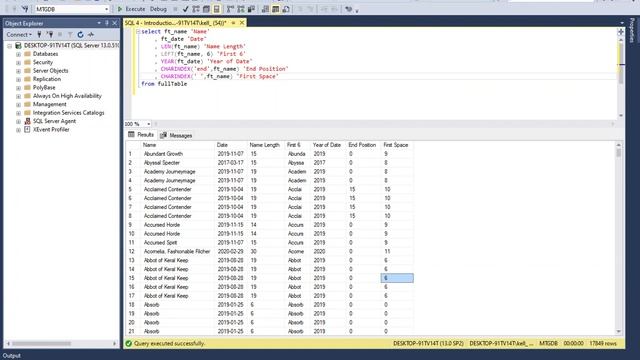Viewport: 640px width, 360px height.
Task: Toggle the IntelliSense Enabled icon
Action: click(x=217, y=9)
